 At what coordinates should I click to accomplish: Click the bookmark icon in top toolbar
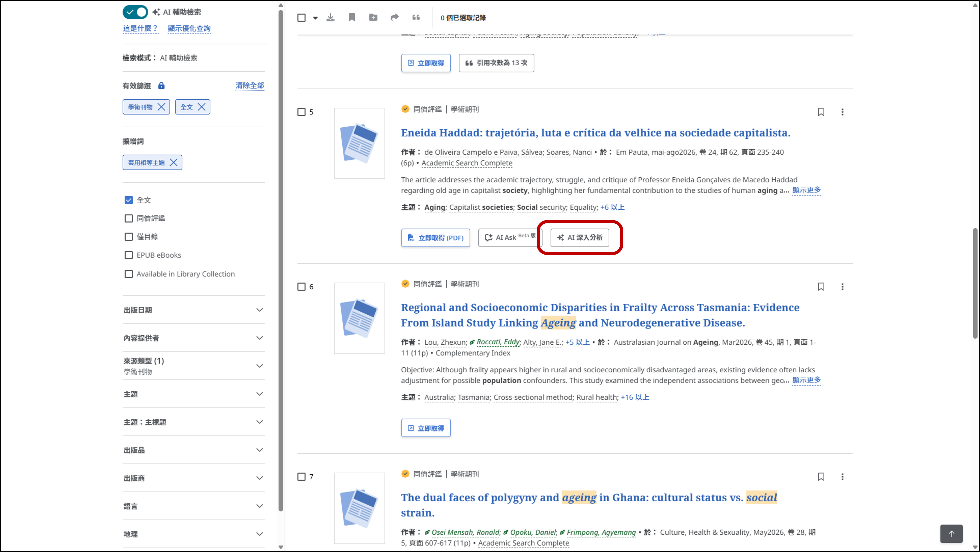click(352, 18)
